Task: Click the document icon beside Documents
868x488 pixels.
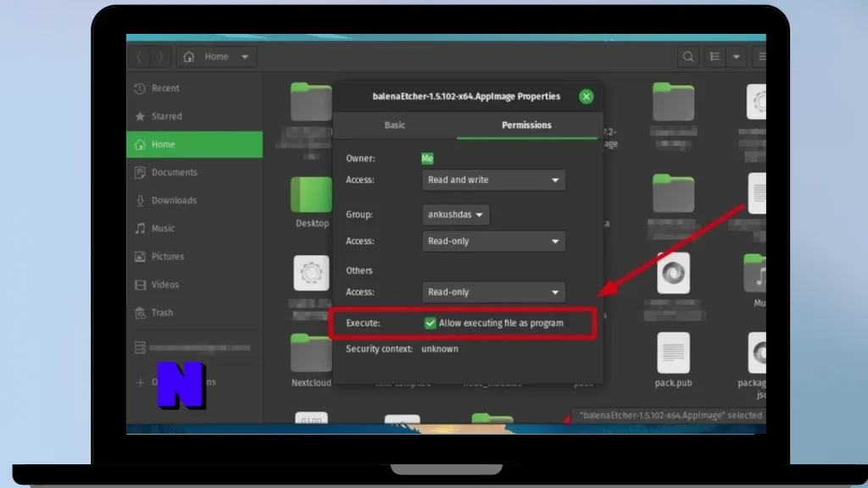Action: click(140, 173)
